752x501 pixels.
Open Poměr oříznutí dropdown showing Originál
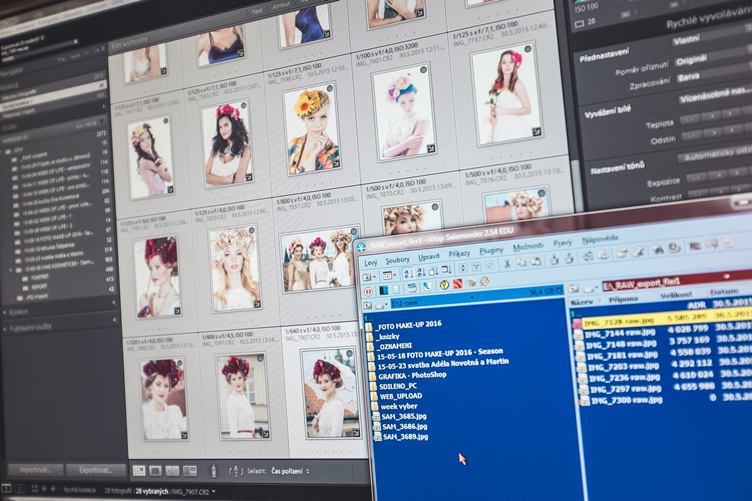[713, 58]
